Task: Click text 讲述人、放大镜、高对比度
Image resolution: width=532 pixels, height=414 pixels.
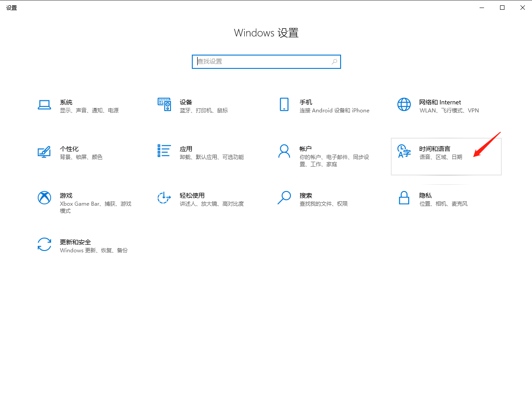Action: pos(212,203)
